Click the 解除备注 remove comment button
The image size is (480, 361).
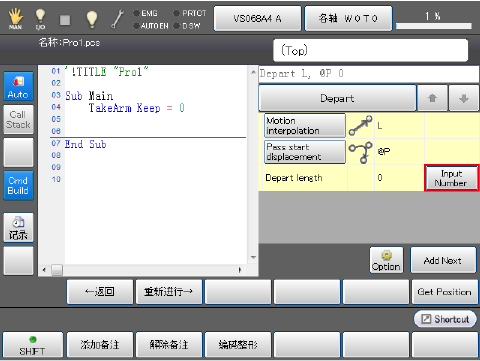(x=169, y=345)
